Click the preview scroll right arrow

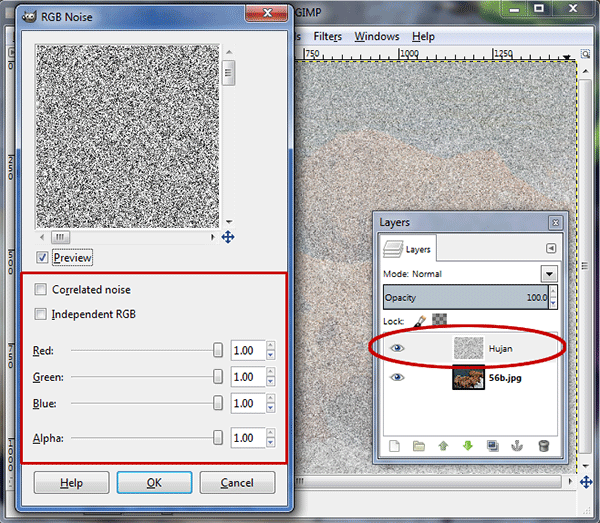213,237
